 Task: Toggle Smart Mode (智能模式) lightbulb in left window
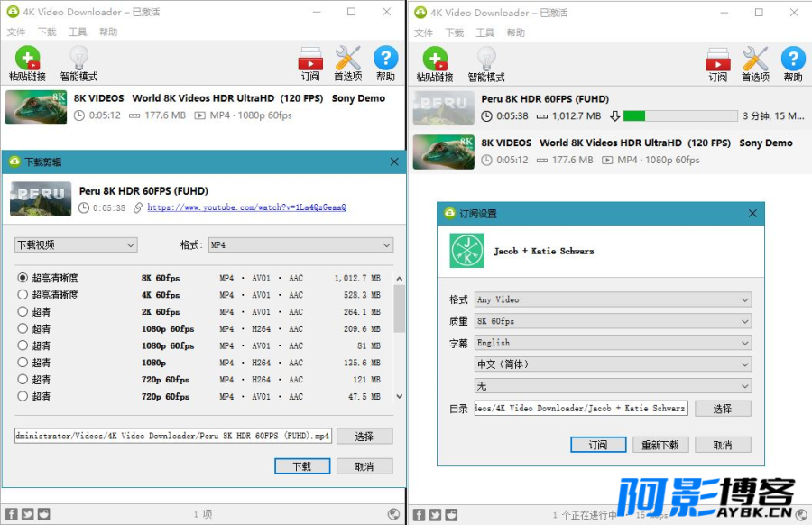[x=78, y=60]
